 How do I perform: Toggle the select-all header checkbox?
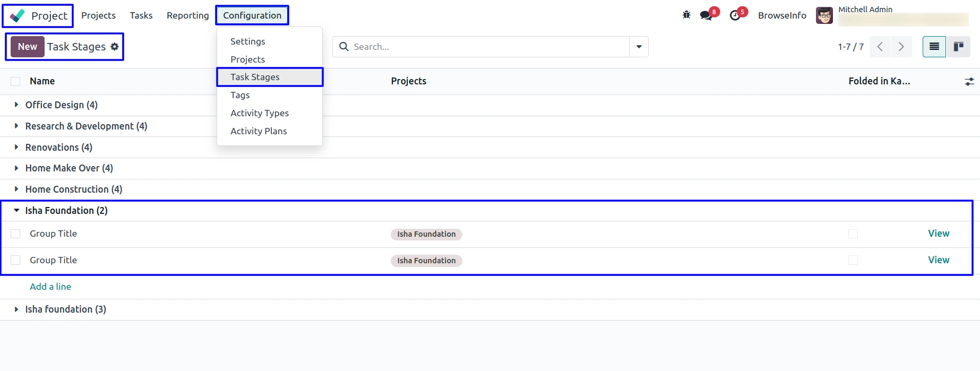click(x=15, y=81)
